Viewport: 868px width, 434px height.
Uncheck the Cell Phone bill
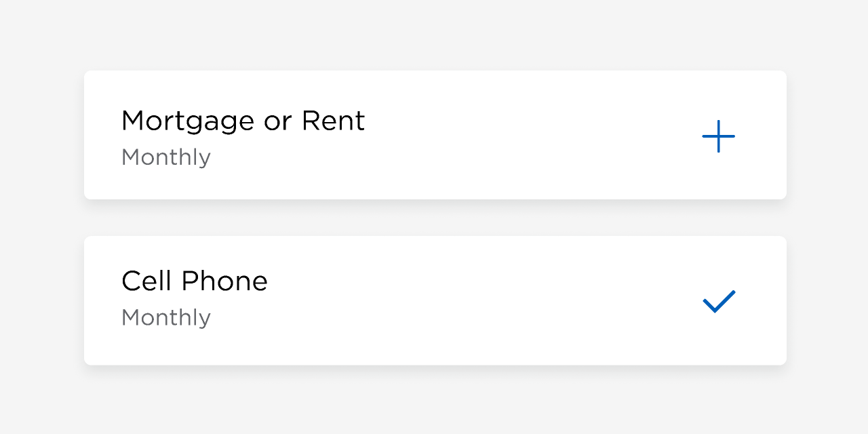click(x=719, y=301)
